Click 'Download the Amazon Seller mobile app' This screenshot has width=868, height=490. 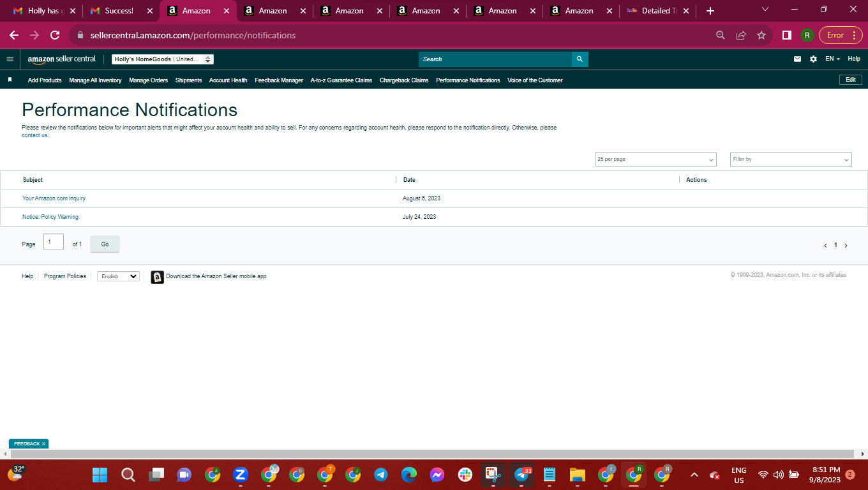(216, 276)
